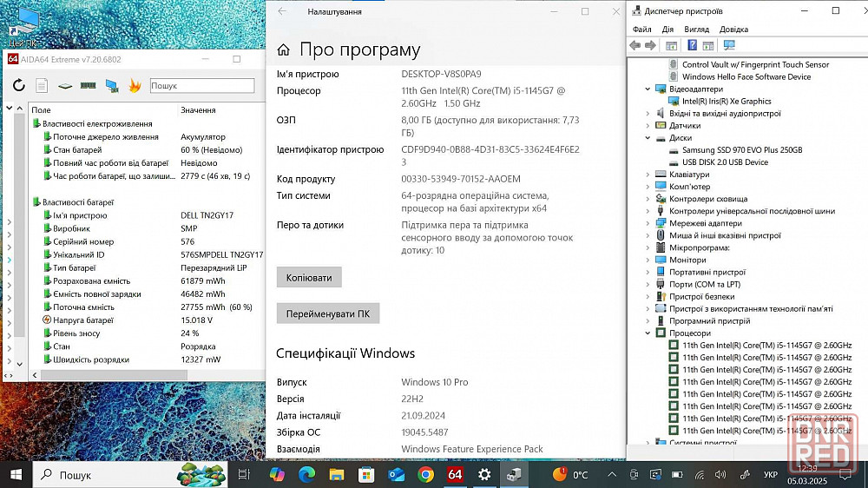
Task: Expand the Монітори node arrow
Action: point(648,260)
